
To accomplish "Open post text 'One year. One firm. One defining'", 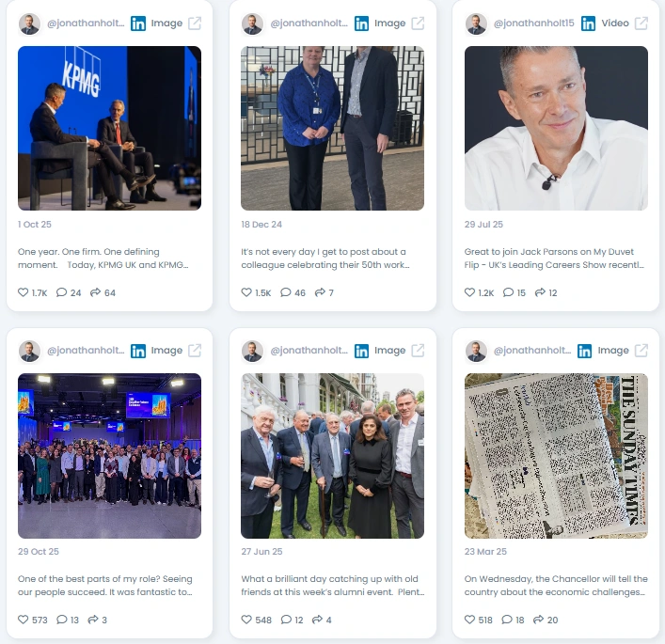I will (x=88, y=252).
